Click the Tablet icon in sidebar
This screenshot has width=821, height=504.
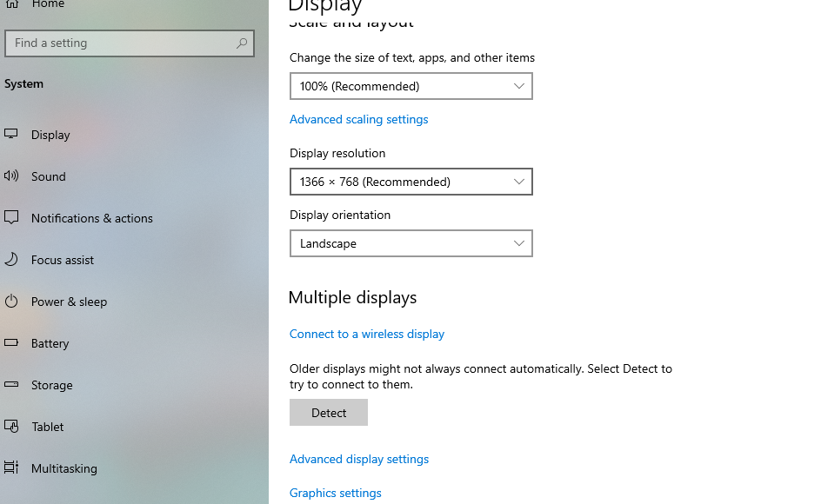coord(11,427)
